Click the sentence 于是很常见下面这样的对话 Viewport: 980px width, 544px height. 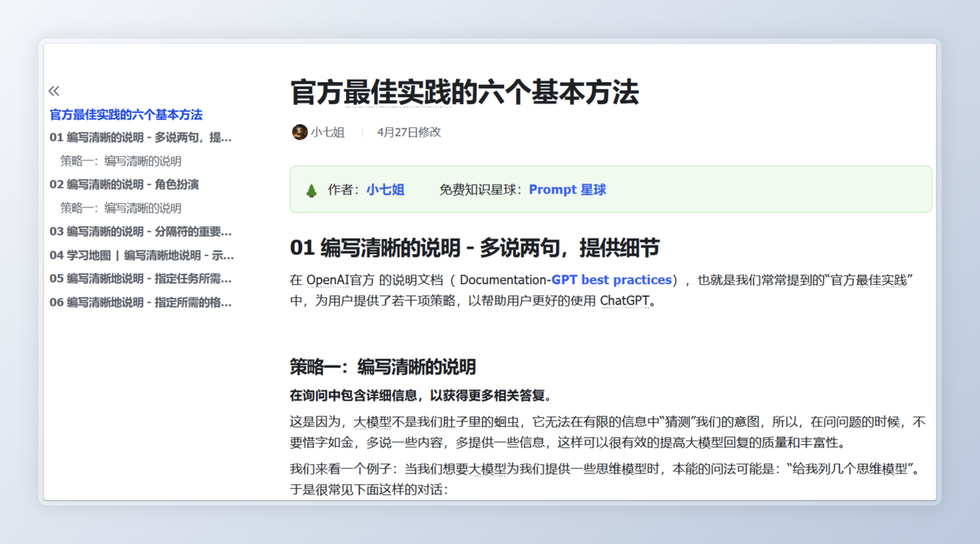coord(369,489)
